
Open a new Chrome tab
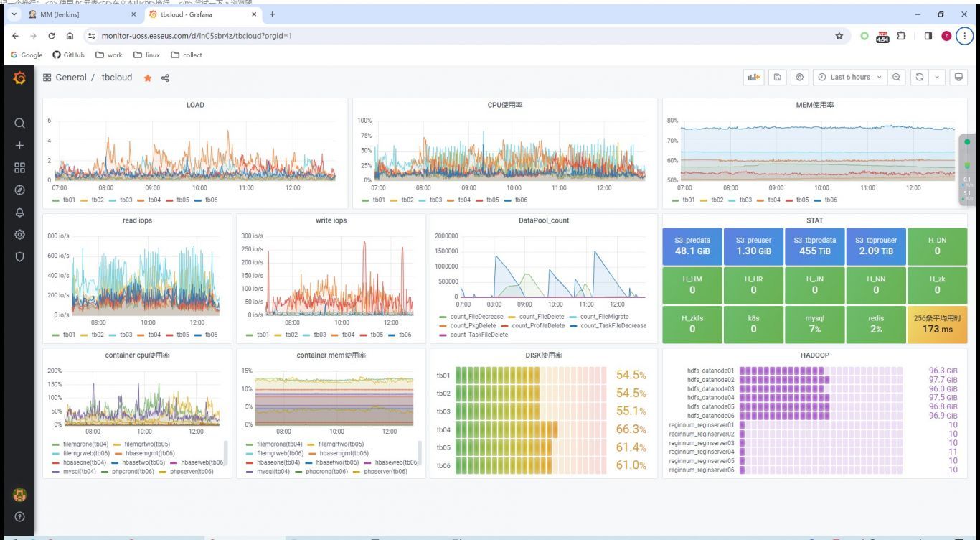tap(272, 14)
